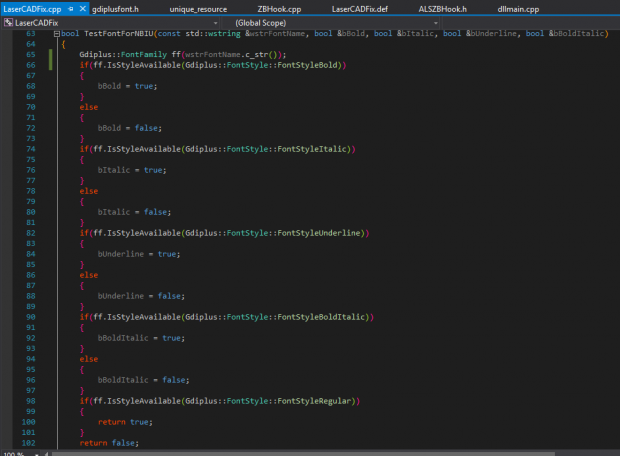Pin the LaserCADFix.cpp tab

69,9
